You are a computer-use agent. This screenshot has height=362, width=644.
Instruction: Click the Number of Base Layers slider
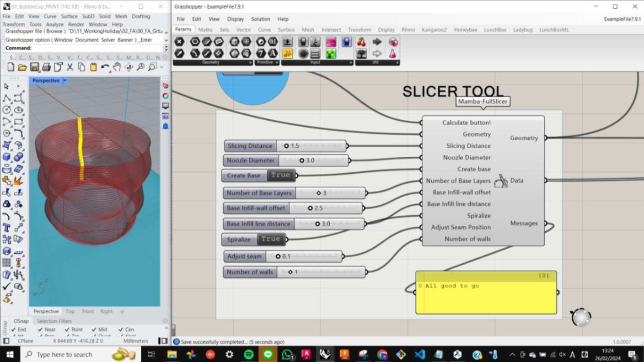click(x=294, y=193)
